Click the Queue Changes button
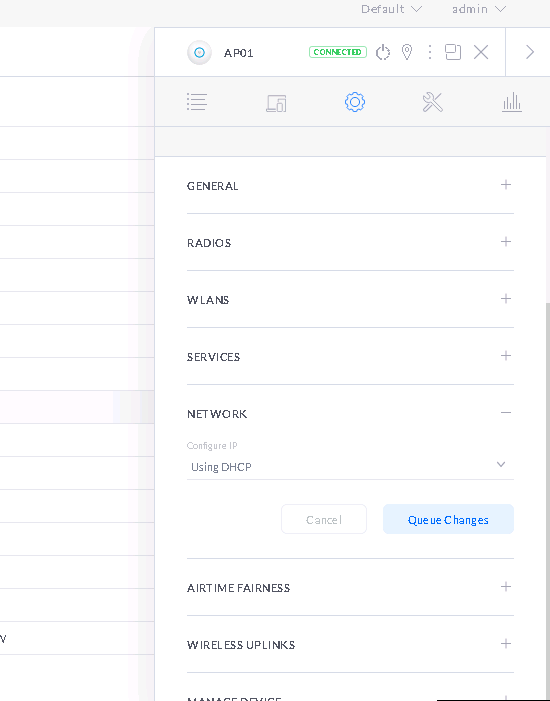Viewport: 550px width, 701px height. 448,519
